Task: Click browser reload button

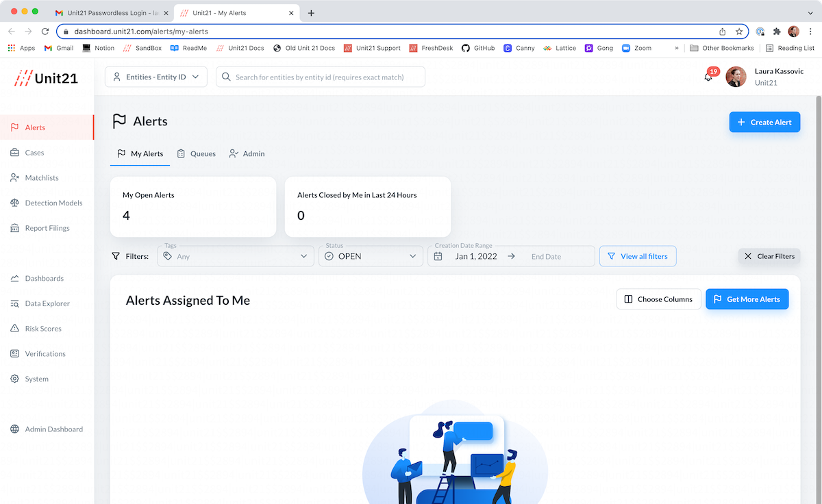Action: (45, 32)
